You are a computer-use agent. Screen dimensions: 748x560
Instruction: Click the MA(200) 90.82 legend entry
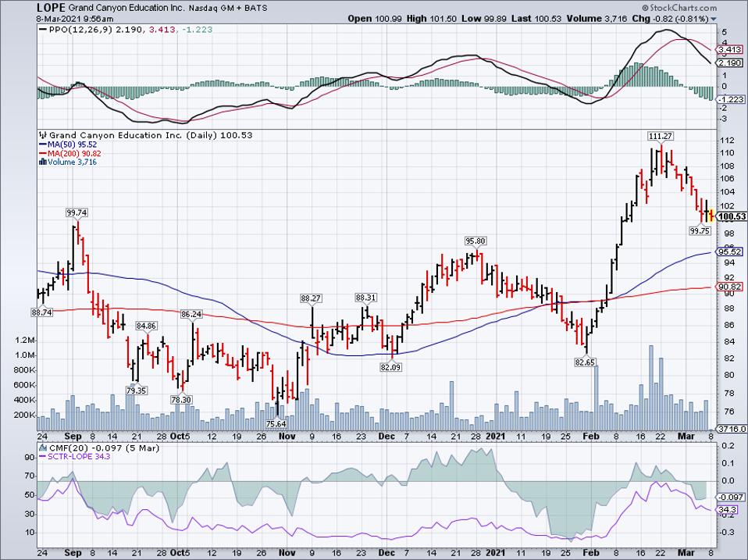(x=70, y=153)
